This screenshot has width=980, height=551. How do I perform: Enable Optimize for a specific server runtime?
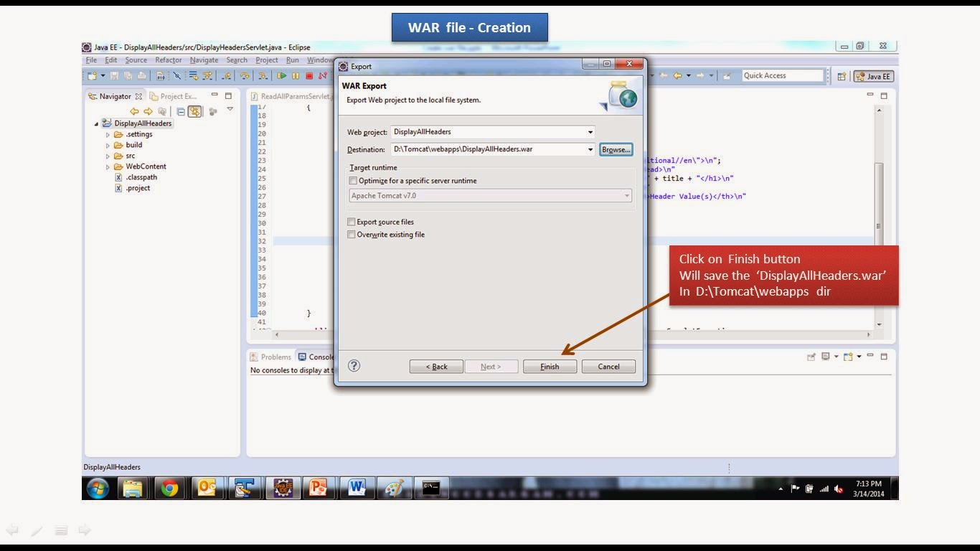pos(352,180)
